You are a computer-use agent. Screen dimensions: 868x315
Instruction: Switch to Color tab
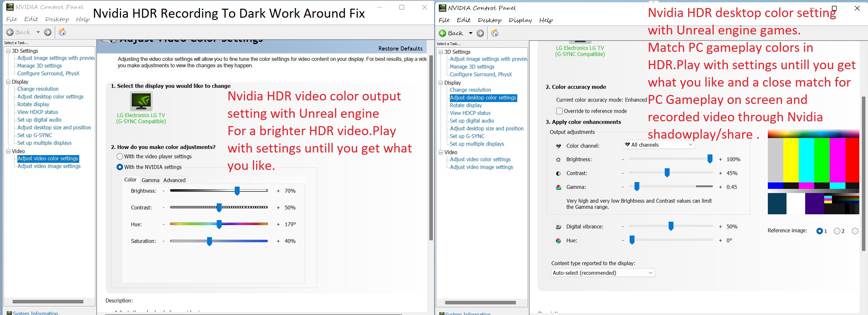pos(130,180)
